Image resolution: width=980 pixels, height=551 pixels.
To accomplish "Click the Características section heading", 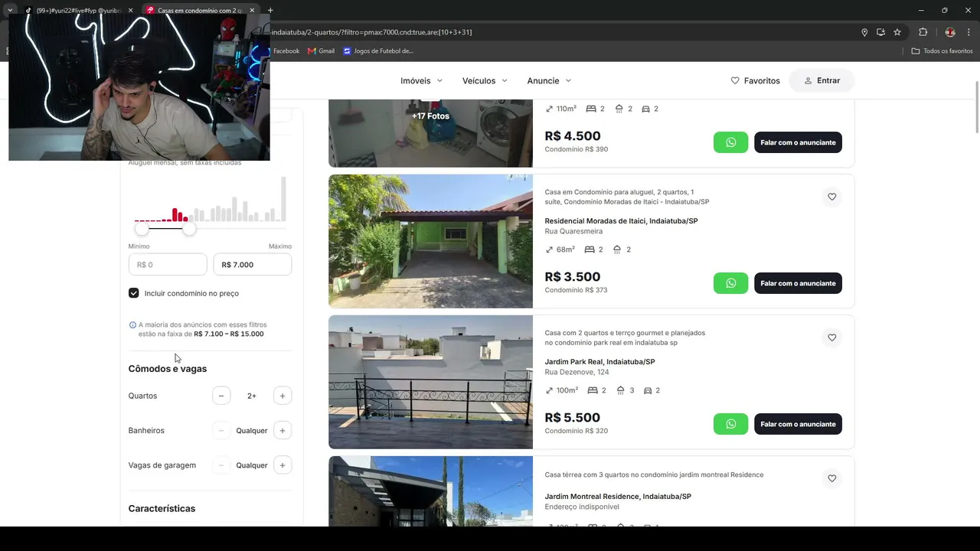I will [x=162, y=509].
